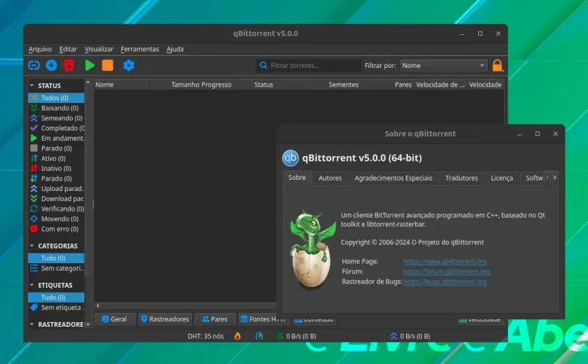Open the Visualizar menu
The image size is (588, 364).
tap(99, 49)
